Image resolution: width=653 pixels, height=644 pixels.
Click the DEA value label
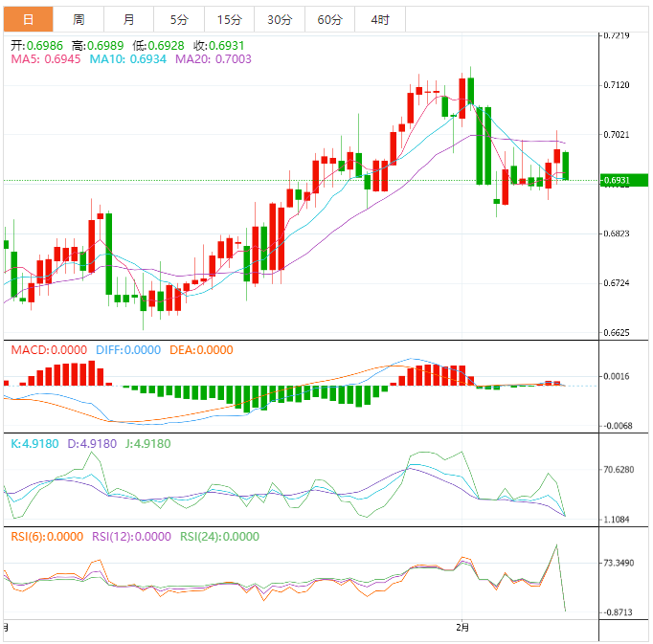tap(200, 350)
